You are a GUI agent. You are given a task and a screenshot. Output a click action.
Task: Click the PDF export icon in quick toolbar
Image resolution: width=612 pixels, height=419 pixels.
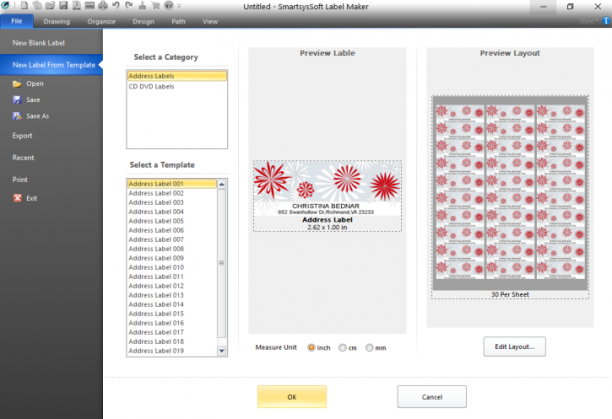[76, 5]
